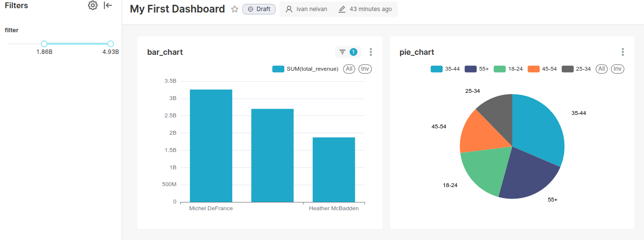Select All in bar_chart legend
This screenshot has height=240, width=644.
(349, 69)
